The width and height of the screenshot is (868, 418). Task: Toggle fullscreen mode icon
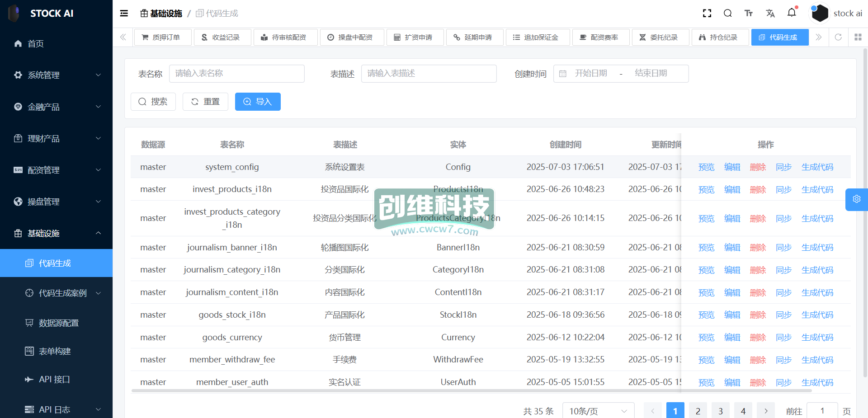pos(707,14)
